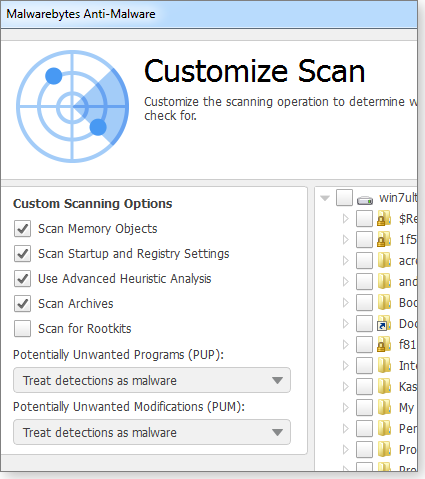The width and height of the screenshot is (425, 479).
Task: Click the and folder icon
Action: pyautogui.click(x=384, y=282)
